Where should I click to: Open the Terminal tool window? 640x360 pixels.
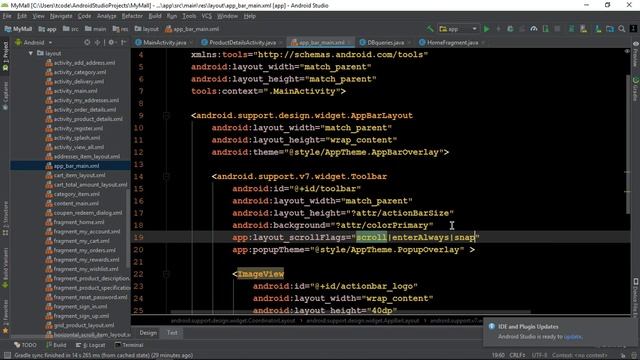point(129,345)
